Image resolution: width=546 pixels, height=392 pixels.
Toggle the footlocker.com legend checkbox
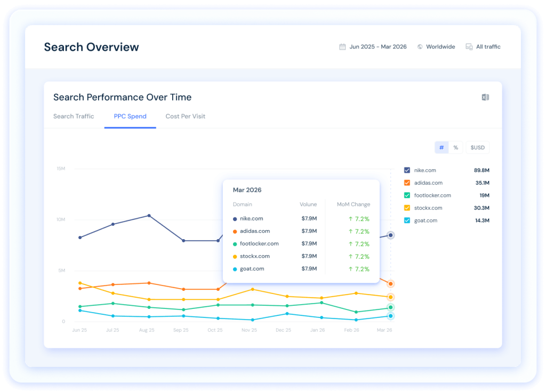pos(407,195)
